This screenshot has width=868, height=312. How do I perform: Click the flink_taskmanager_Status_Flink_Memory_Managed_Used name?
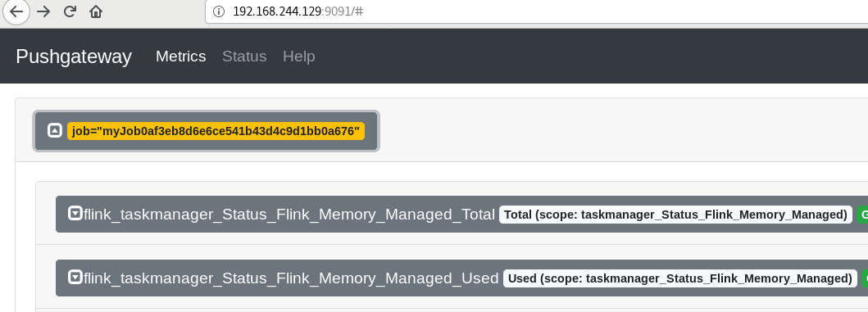(291, 278)
